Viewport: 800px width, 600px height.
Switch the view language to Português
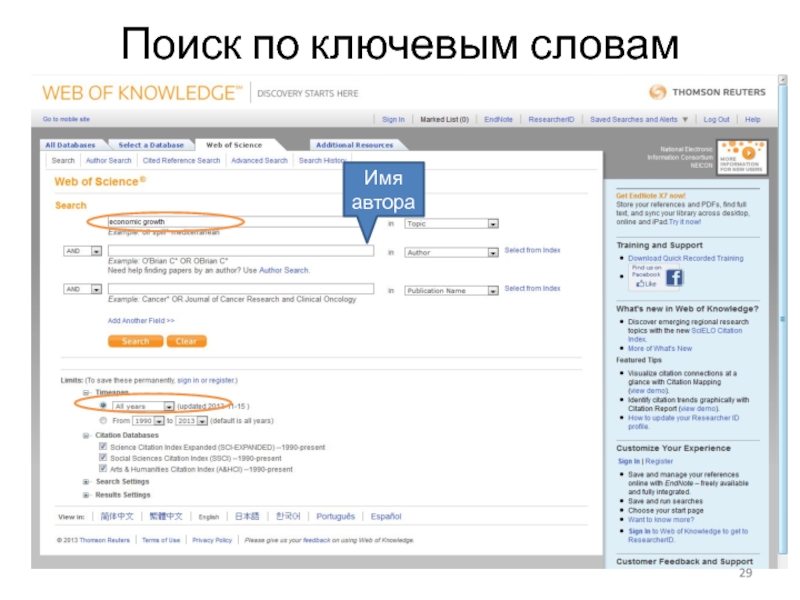pos(335,516)
